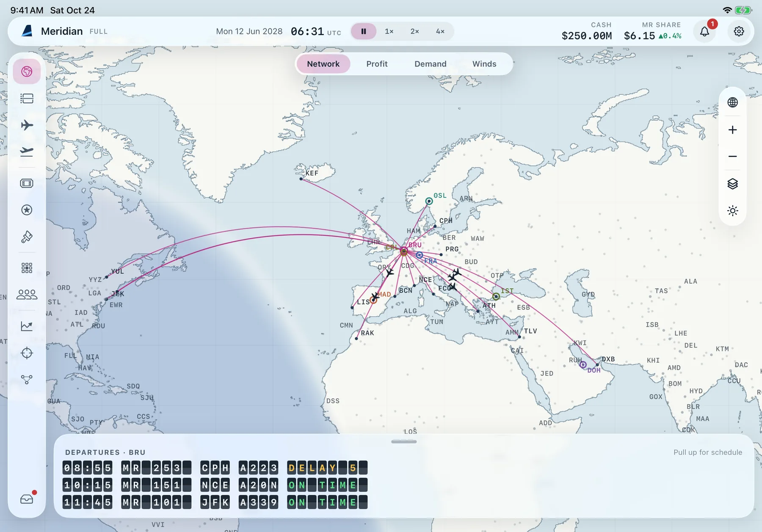Open the auction gavel sidebar icon
Viewport: 762px width, 532px height.
[x=27, y=237]
